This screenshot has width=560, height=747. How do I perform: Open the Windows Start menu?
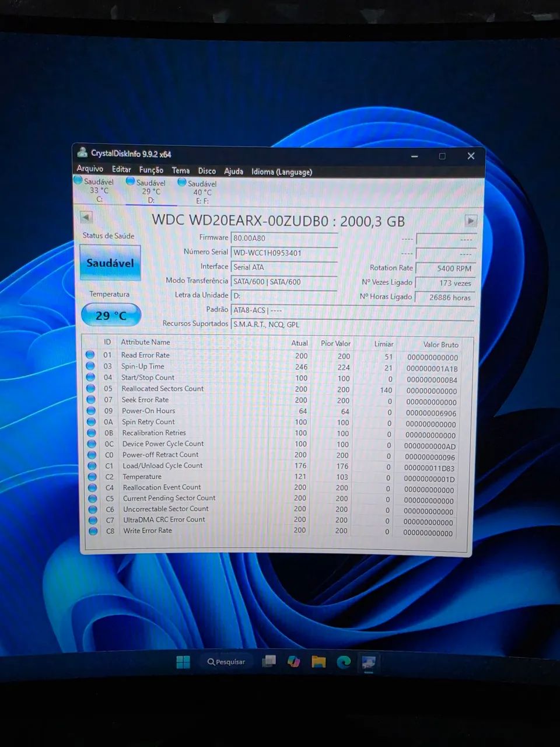(x=183, y=662)
